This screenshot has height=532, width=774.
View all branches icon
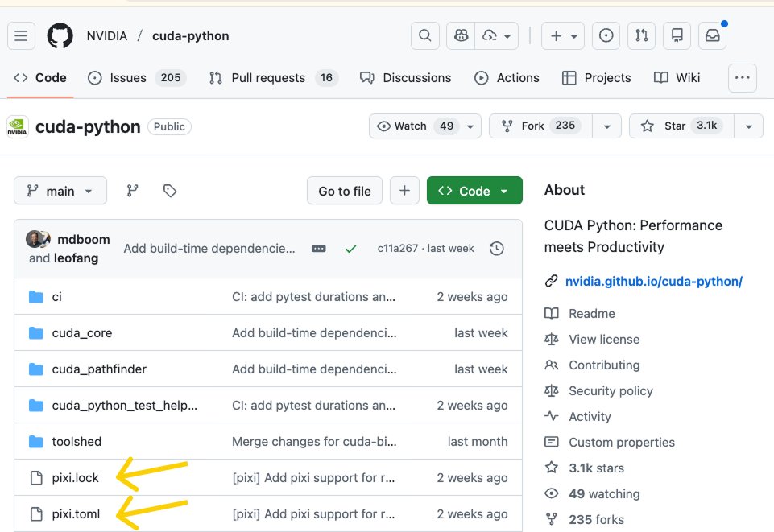tap(132, 191)
